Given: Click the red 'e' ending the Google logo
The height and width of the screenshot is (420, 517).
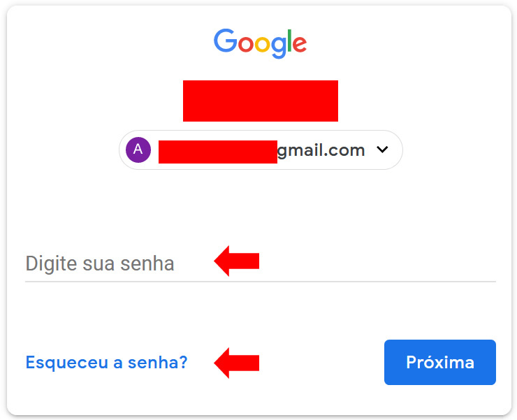Looking at the screenshot, I should pyautogui.click(x=300, y=45).
